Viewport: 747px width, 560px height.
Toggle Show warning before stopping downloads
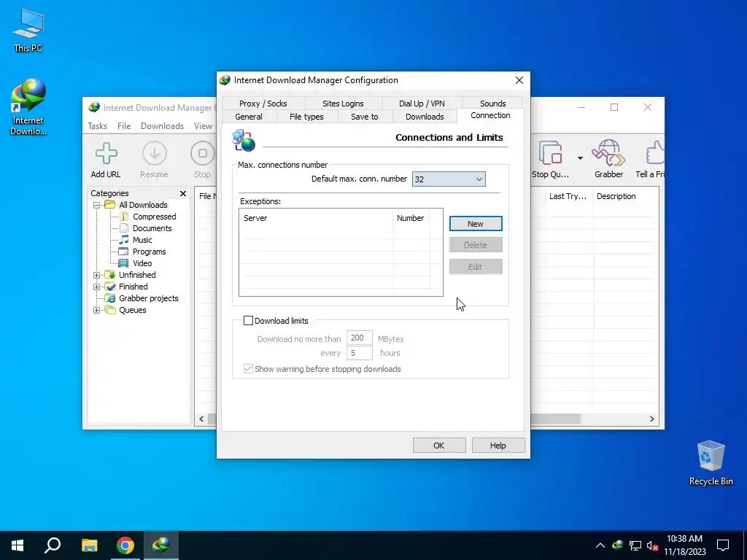tap(248, 368)
